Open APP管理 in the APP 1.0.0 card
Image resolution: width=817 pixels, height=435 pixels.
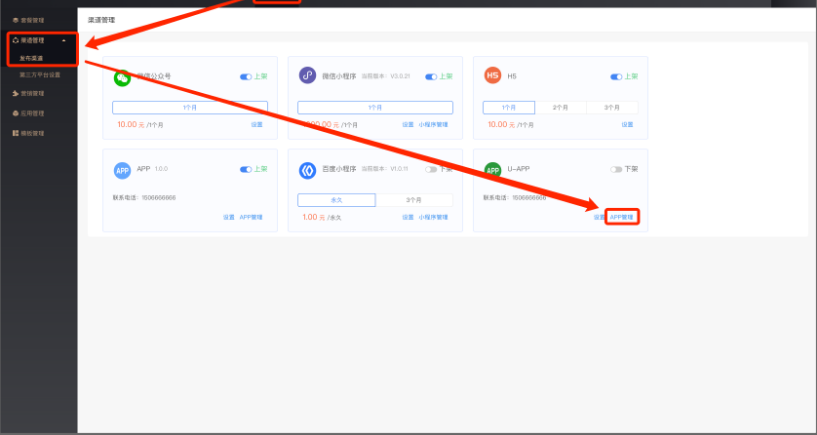tap(251, 217)
